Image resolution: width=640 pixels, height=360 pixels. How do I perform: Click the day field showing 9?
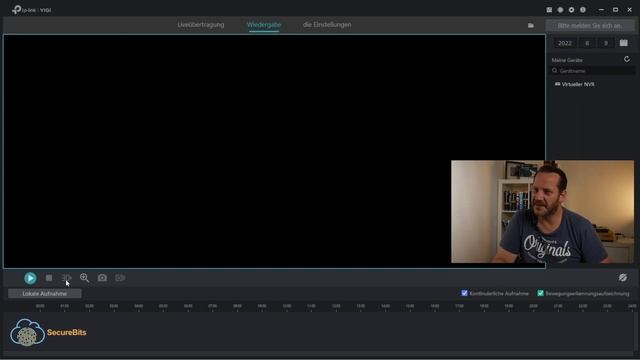click(x=606, y=43)
